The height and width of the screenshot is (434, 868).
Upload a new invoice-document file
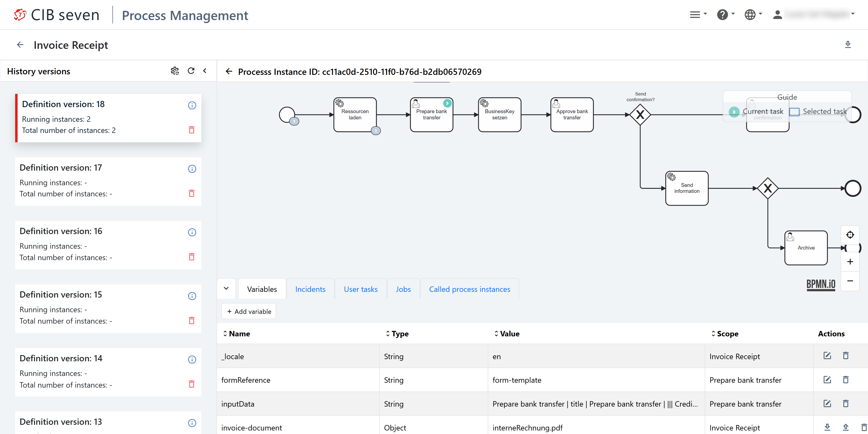point(845,427)
